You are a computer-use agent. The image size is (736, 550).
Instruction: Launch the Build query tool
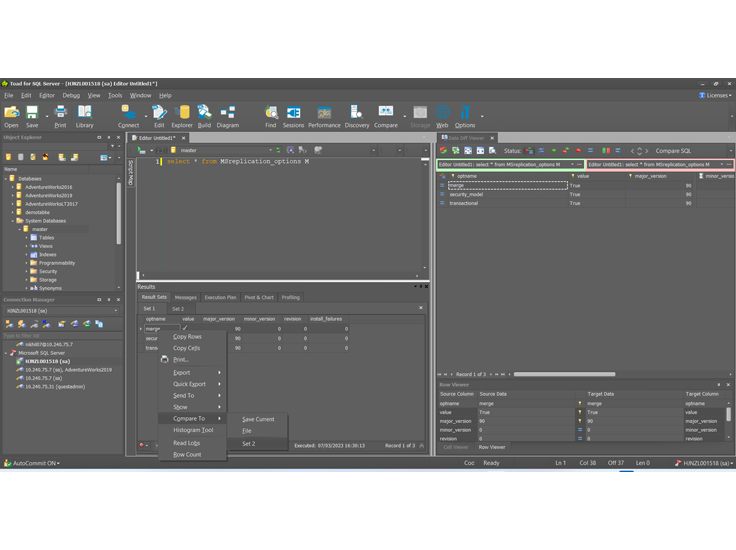(x=204, y=116)
